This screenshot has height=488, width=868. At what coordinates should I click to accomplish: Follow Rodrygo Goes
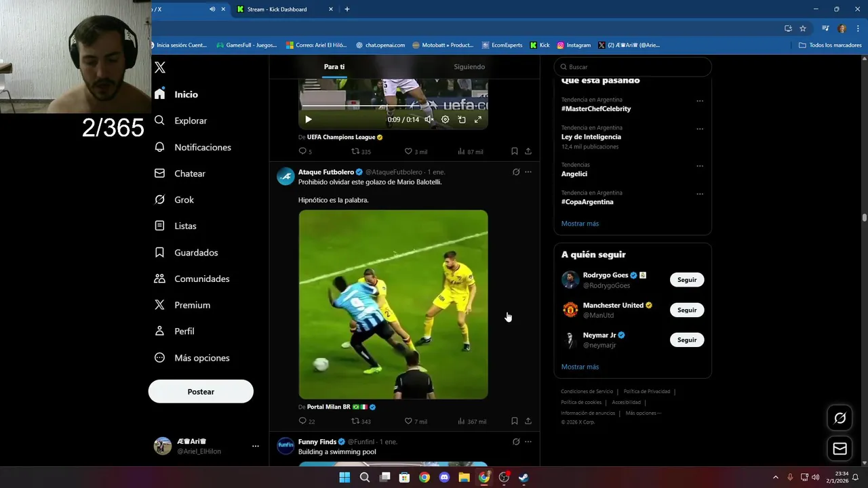tap(687, 280)
